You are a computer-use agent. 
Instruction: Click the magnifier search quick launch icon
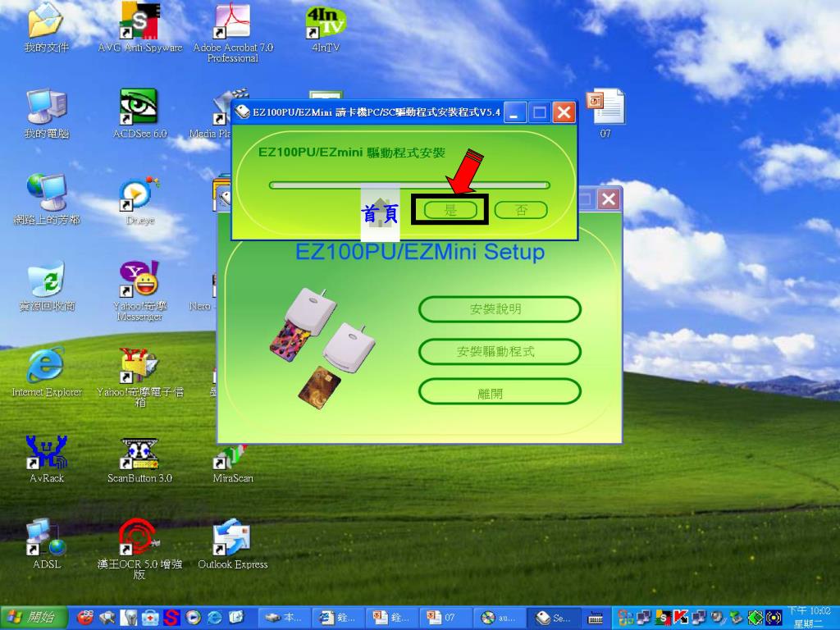[x=107, y=618]
